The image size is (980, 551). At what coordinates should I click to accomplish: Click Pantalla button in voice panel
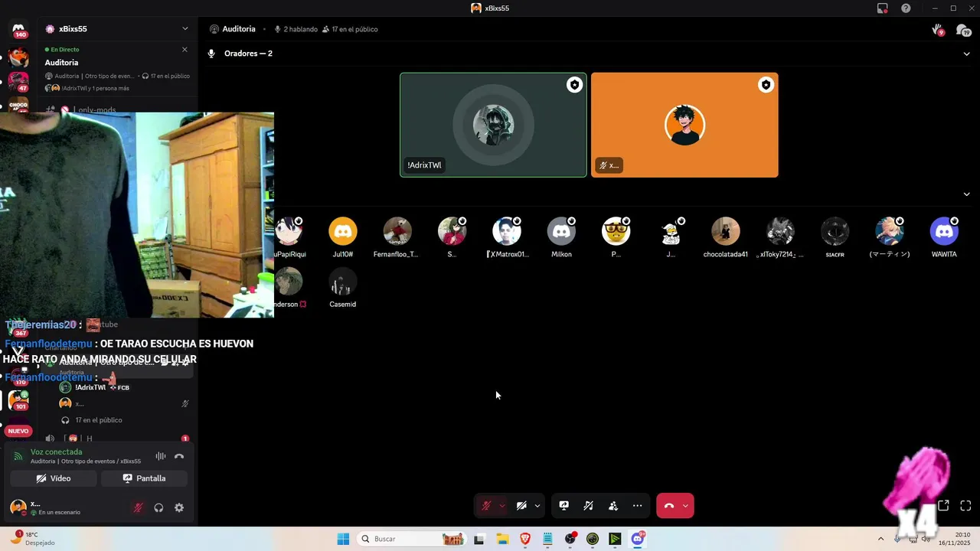pyautogui.click(x=144, y=478)
